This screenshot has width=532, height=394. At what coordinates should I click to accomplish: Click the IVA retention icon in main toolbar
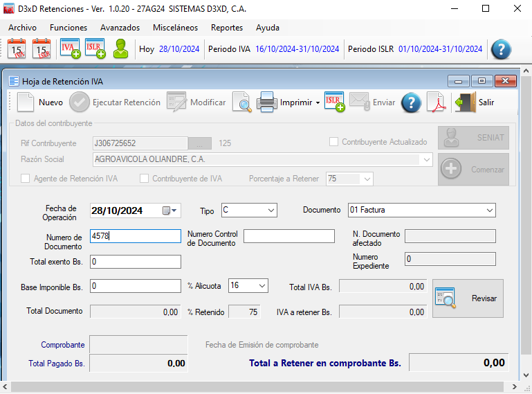(70, 49)
